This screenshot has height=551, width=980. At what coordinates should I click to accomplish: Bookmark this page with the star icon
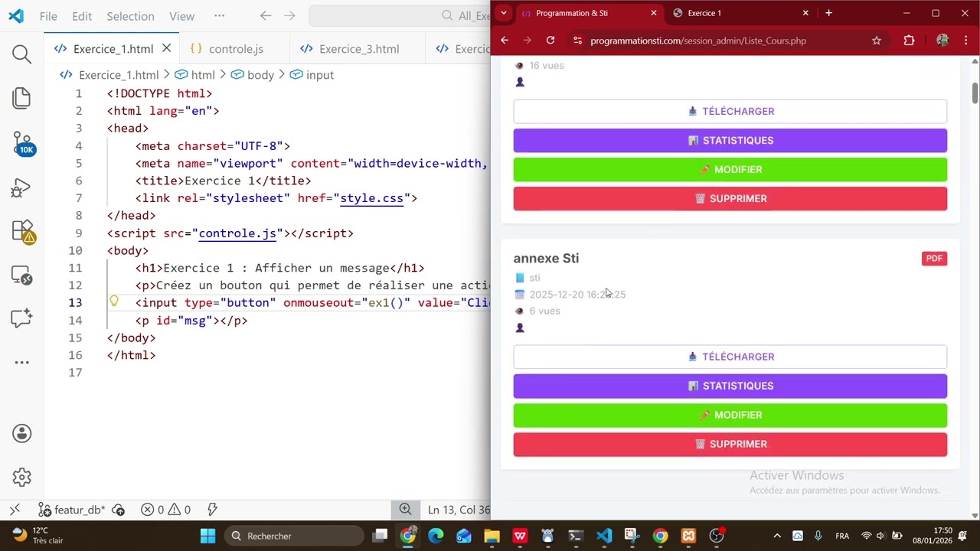click(877, 41)
